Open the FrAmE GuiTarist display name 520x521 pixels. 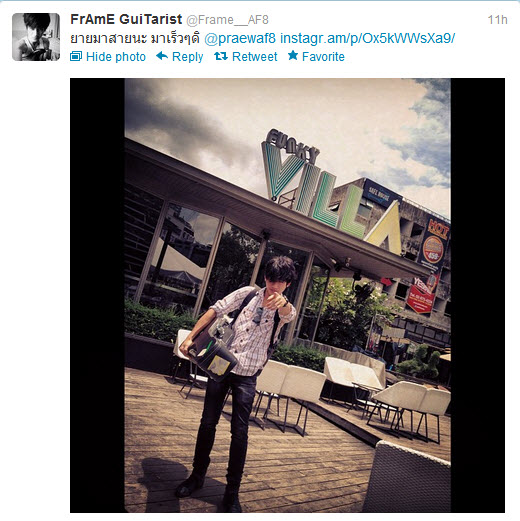coord(126,19)
